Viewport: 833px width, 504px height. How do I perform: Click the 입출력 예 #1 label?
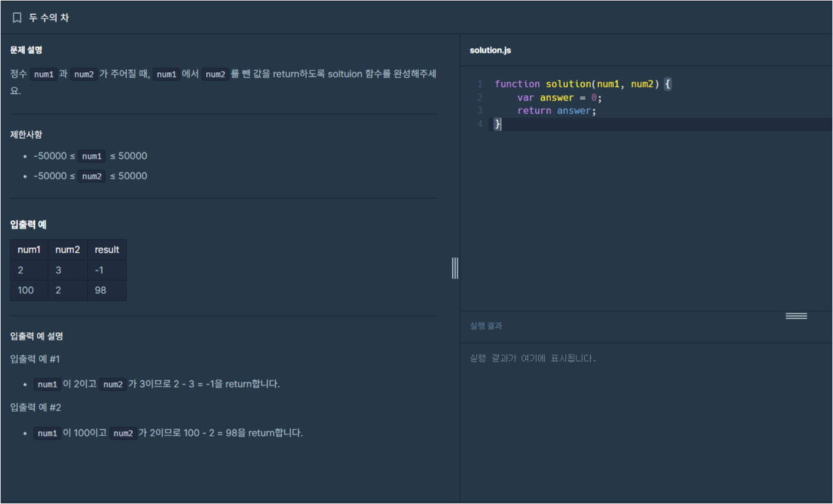coord(35,359)
